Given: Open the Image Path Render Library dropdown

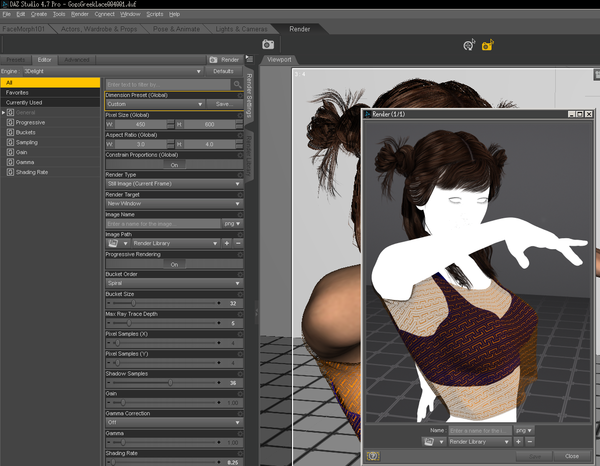Looking at the screenshot, I should pos(175,243).
